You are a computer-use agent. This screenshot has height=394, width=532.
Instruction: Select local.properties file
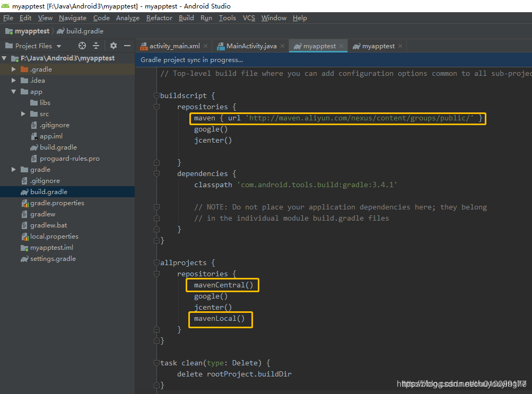pos(49,237)
